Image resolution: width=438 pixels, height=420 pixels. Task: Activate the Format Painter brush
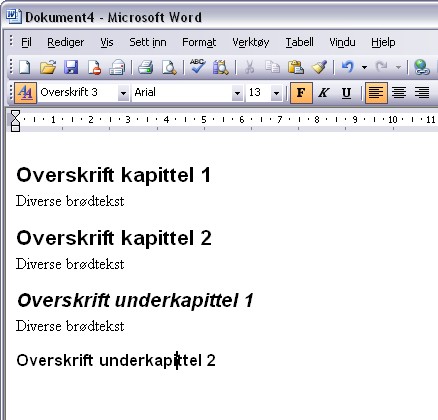click(319, 67)
